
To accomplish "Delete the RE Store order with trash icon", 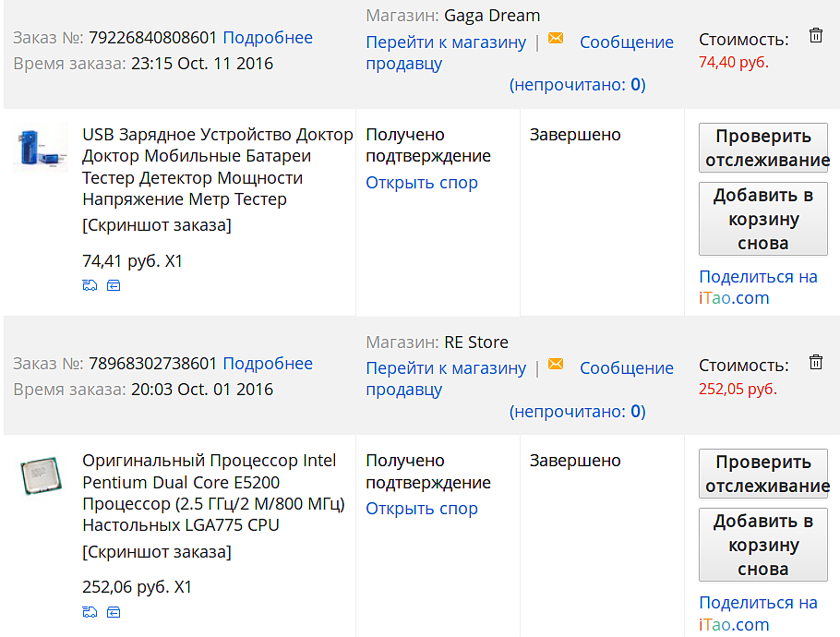I will point(816,362).
